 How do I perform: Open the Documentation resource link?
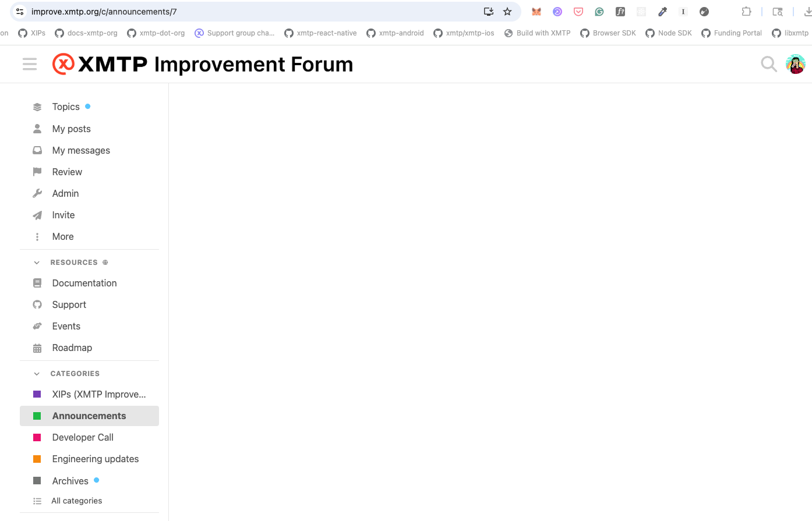coord(84,283)
